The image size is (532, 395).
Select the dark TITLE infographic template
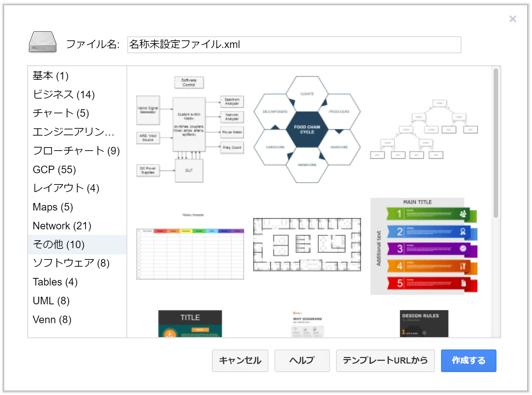[x=190, y=324]
